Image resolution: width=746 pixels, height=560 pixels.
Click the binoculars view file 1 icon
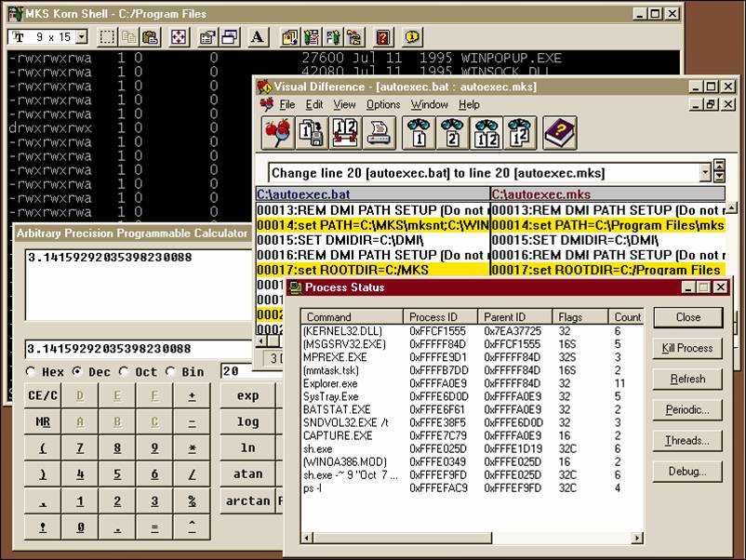[x=419, y=133]
